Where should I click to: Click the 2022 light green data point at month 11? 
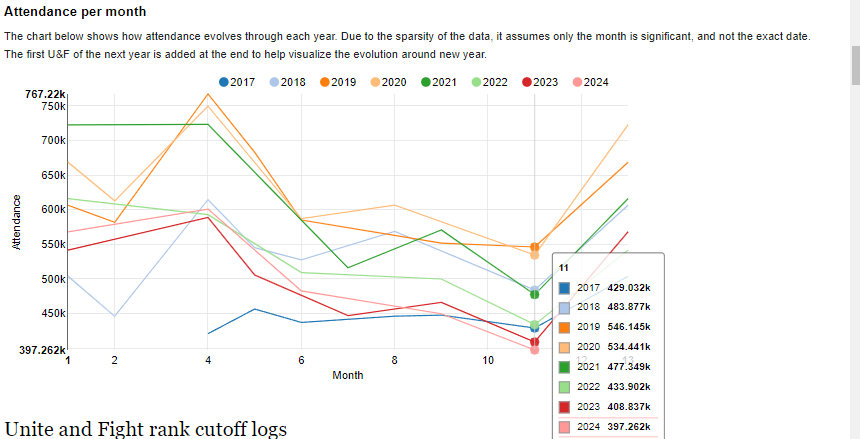pyautogui.click(x=535, y=324)
